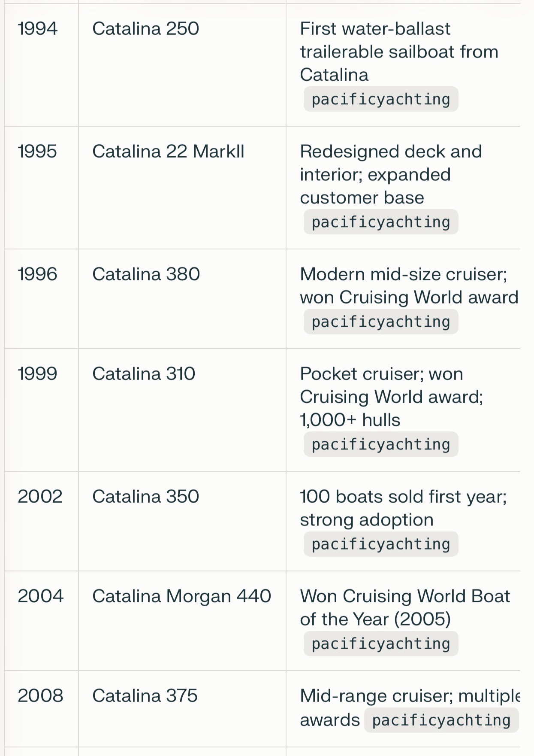
Task: Click the "First water-ballast trailerable sailboat" description
Action: click(398, 52)
